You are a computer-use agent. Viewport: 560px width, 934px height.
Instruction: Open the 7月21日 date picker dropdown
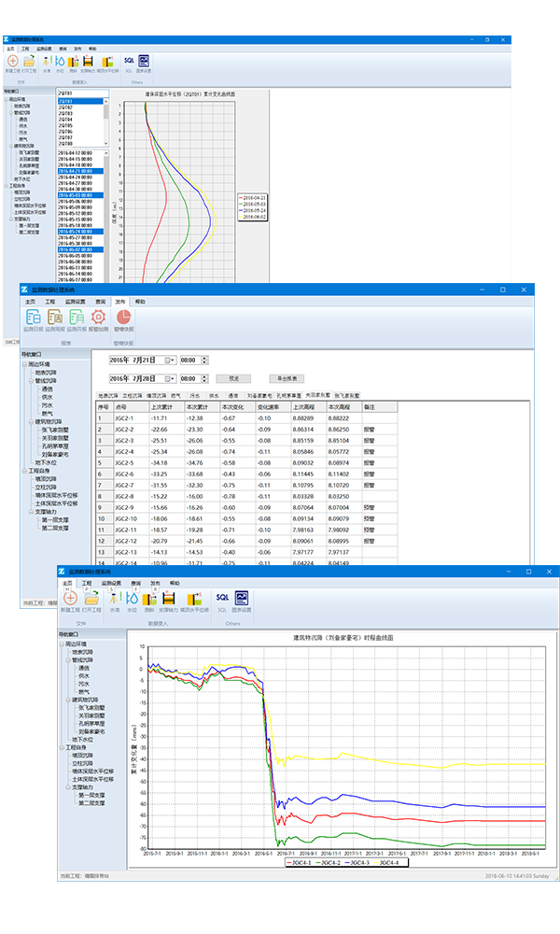(x=170, y=360)
